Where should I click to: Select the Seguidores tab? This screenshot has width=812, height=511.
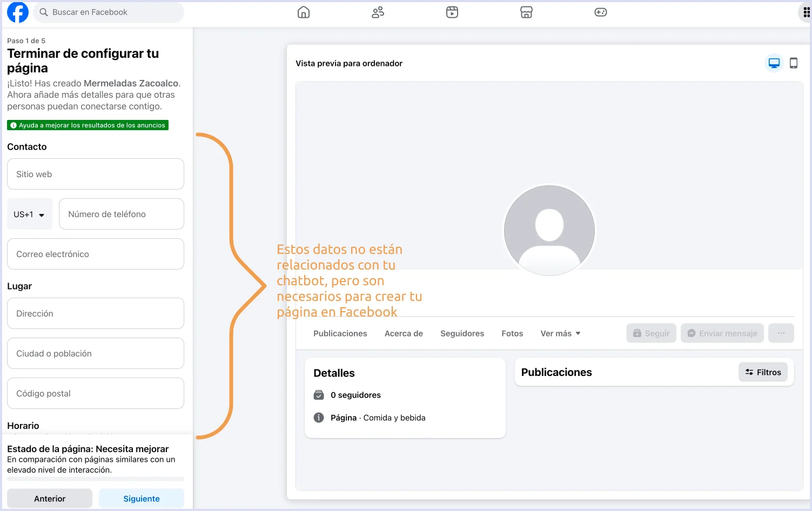[x=462, y=333]
